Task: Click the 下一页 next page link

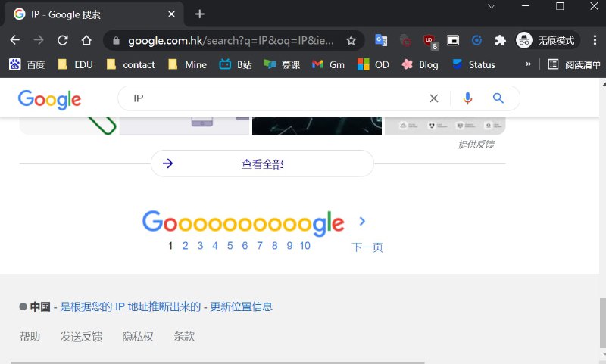Action: pyautogui.click(x=367, y=247)
